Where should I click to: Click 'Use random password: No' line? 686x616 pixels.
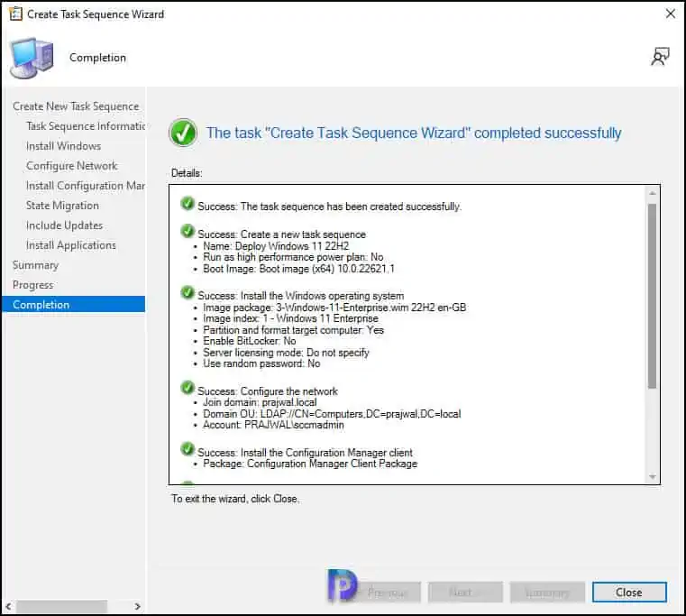[261, 363]
